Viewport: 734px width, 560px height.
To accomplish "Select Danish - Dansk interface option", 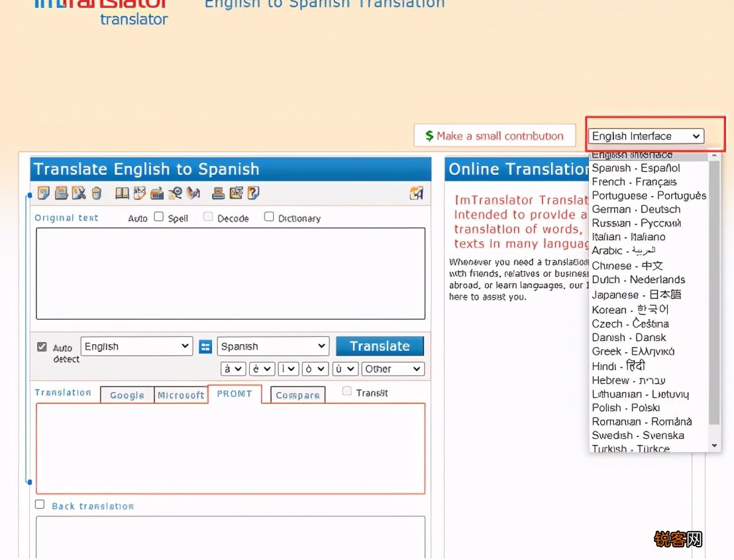I will click(649, 338).
